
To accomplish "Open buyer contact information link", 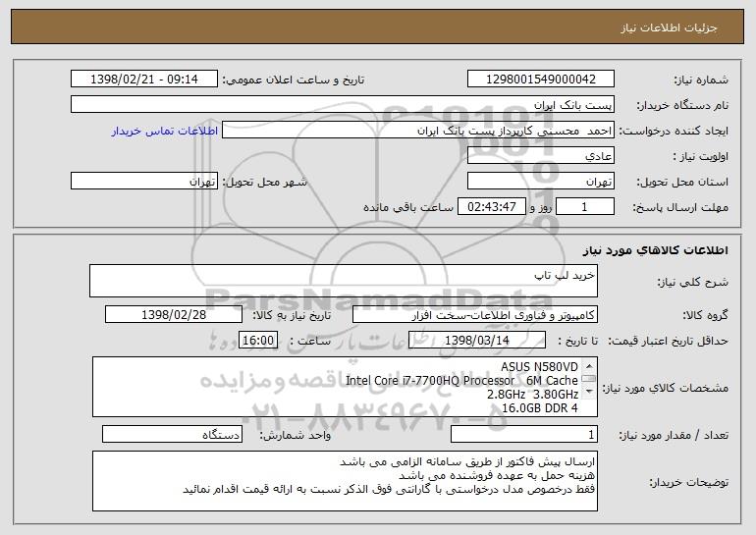I will 164,131.
